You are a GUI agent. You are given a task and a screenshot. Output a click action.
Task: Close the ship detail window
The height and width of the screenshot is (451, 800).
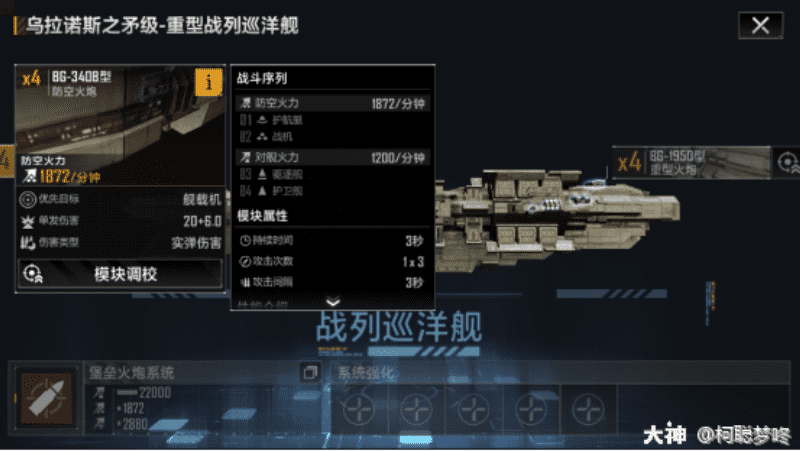tap(760, 25)
